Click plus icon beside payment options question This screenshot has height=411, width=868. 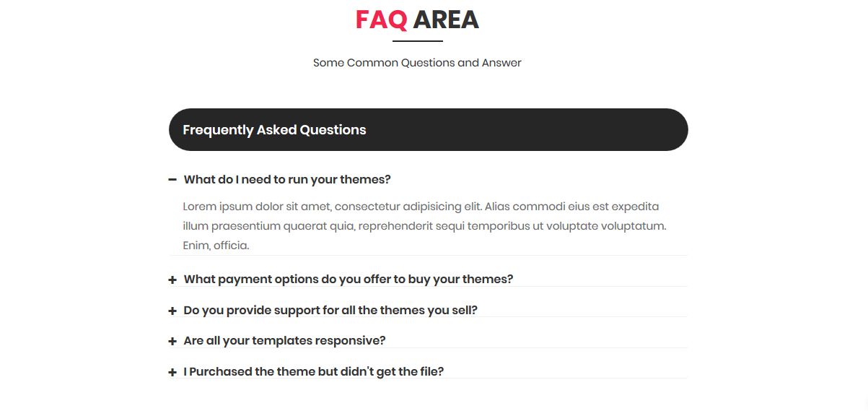[172, 280]
